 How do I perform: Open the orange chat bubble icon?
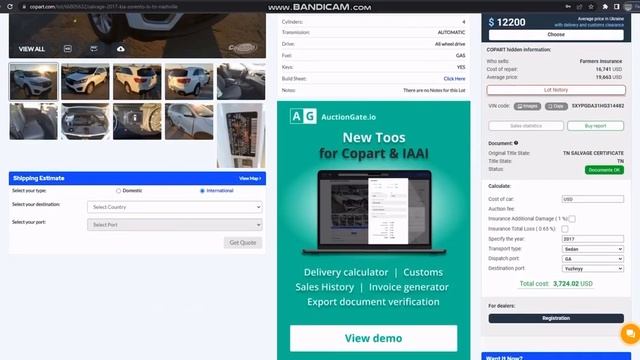630,334
